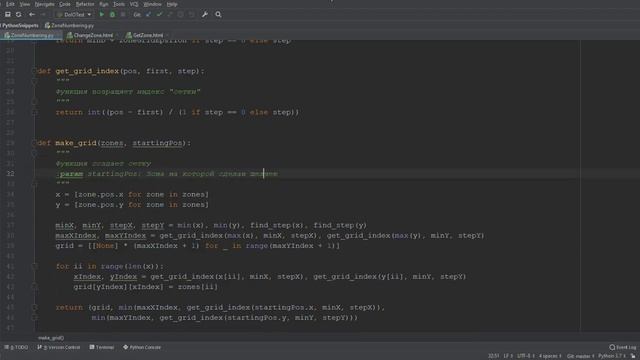Image resolution: width=640 pixels, height=360 pixels.
Task: Start debugging with the green bug icon
Action: 112,14
